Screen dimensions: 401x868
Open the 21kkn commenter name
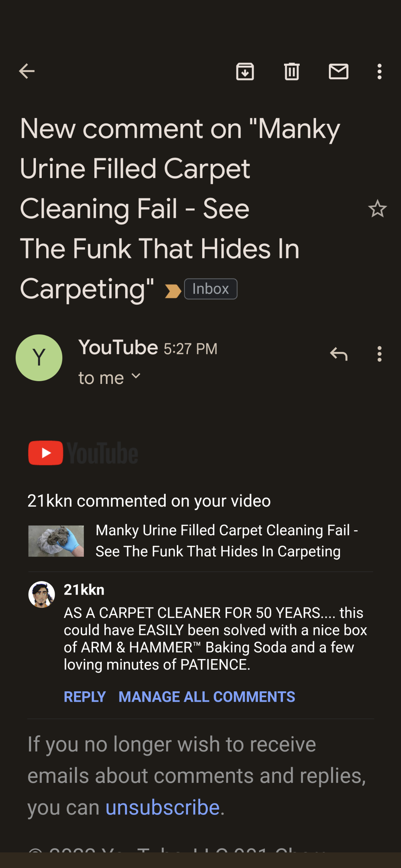point(84,590)
